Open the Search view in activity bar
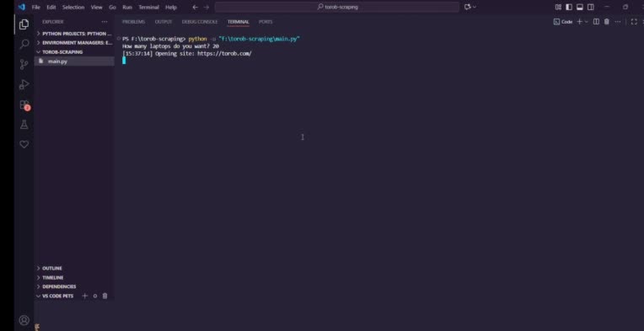This screenshot has width=644, height=331. pyautogui.click(x=24, y=44)
